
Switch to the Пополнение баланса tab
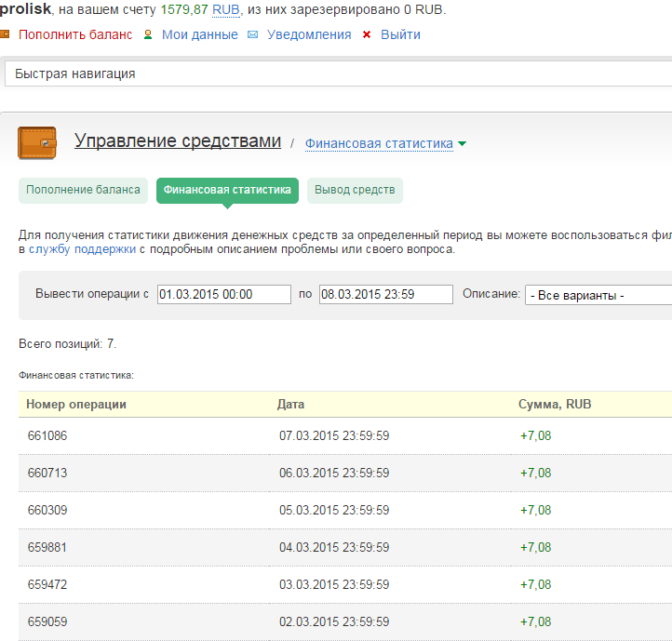pyautogui.click(x=83, y=190)
